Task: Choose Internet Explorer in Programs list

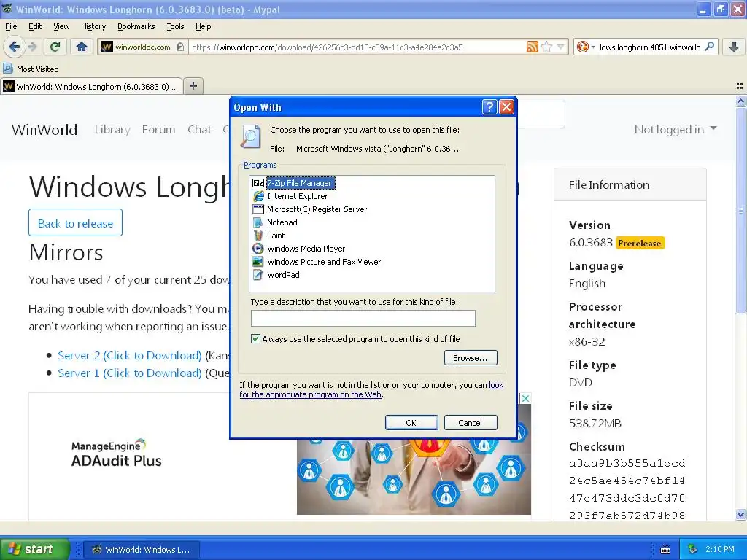Action: [x=290, y=196]
